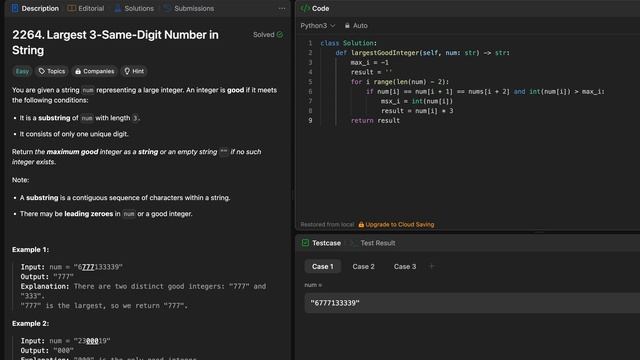Click the 'return result' code line
Image resolution: width=640 pixels, height=360 pixels.
pyautogui.click(x=375, y=120)
